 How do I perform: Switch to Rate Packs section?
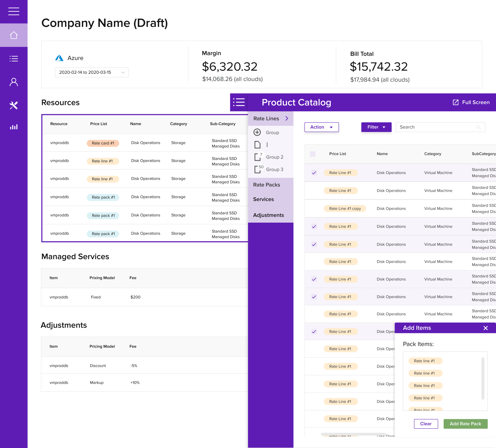pyautogui.click(x=266, y=185)
